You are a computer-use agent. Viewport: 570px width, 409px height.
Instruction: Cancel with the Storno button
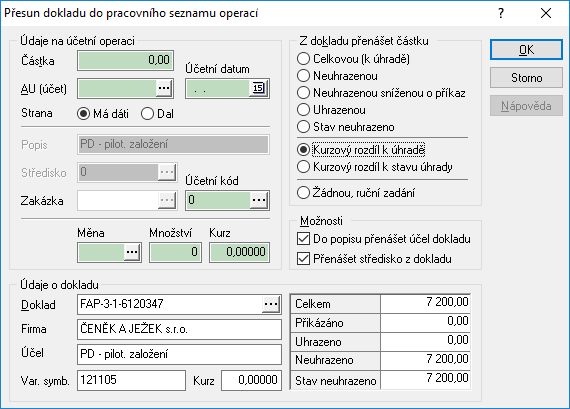[x=526, y=77]
